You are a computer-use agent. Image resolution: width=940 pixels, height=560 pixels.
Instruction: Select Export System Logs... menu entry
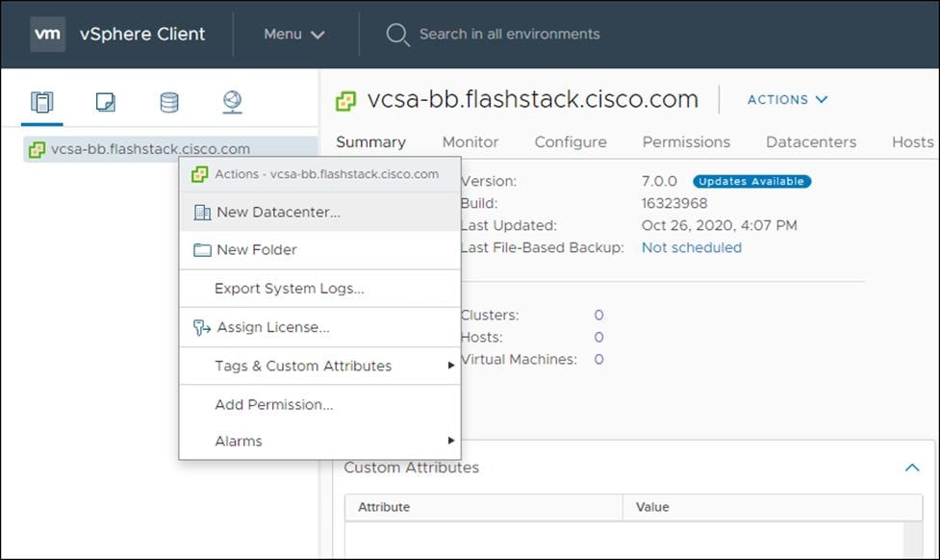click(x=320, y=289)
